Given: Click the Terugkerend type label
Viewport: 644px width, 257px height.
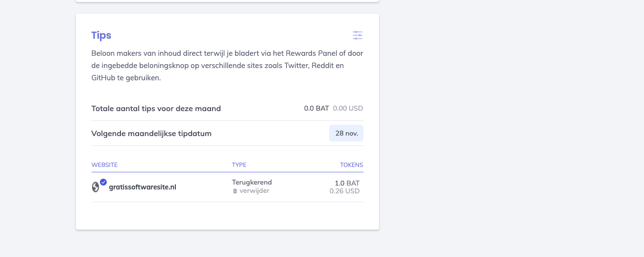Looking at the screenshot, I should (252, 182).
